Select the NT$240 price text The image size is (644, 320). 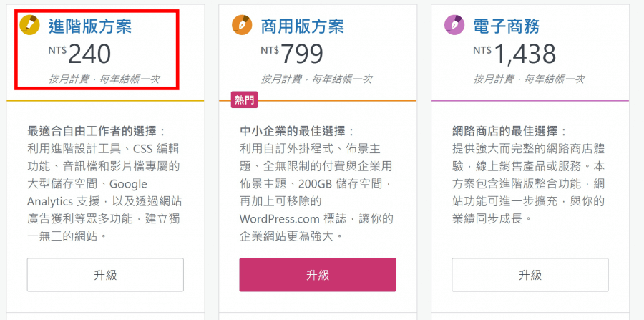79,54
